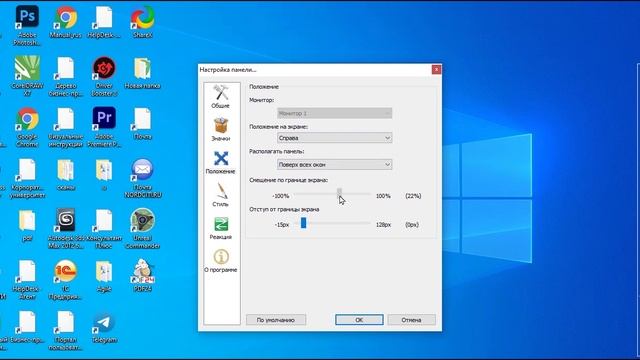This screenshot has width=640, height=360.
Task: Select the pdf folder on desktop
Action: pyautogui.click(x=27, y=225)
